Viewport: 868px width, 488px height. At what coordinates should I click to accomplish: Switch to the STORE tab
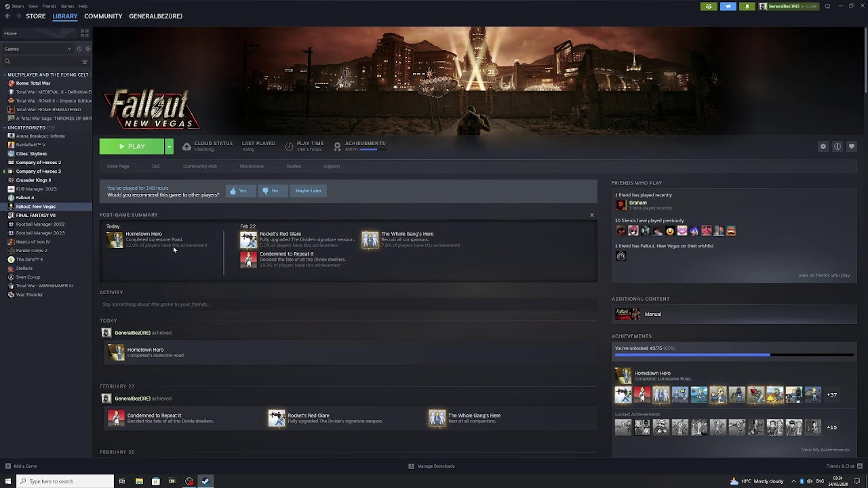point(36,16)
